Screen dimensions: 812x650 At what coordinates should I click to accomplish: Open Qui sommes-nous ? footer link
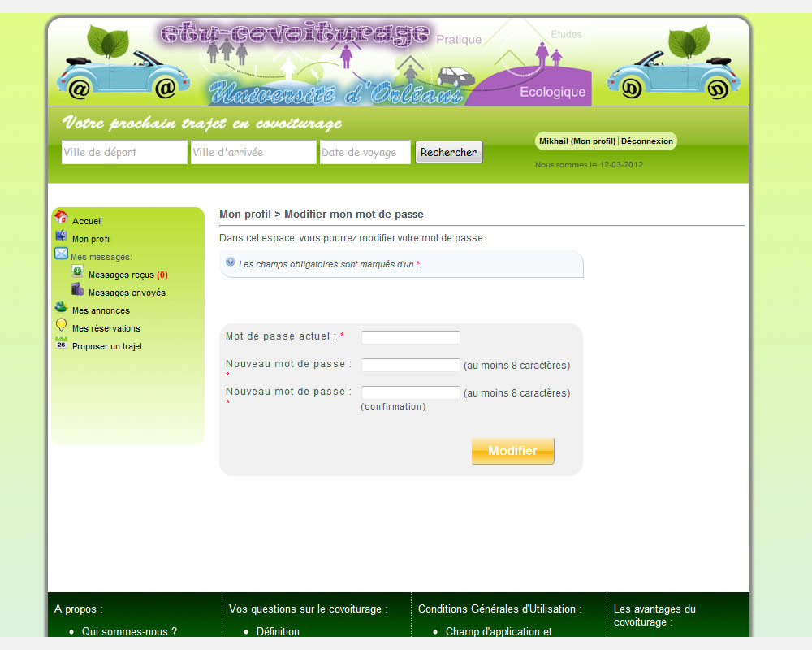129,631
